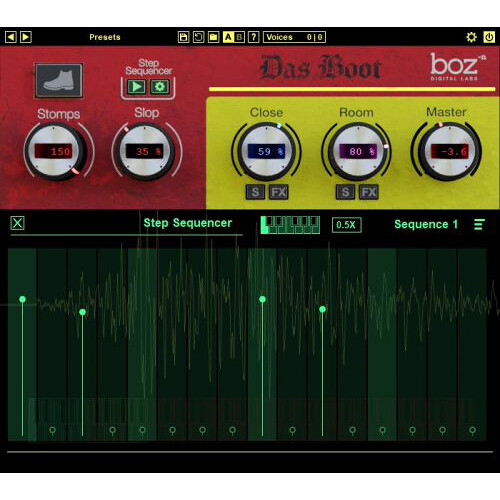Open the Sequence 1 hamburger menu
Viewport: 500px width, 500px height.
pyautogui.click(x=479, y=224)
